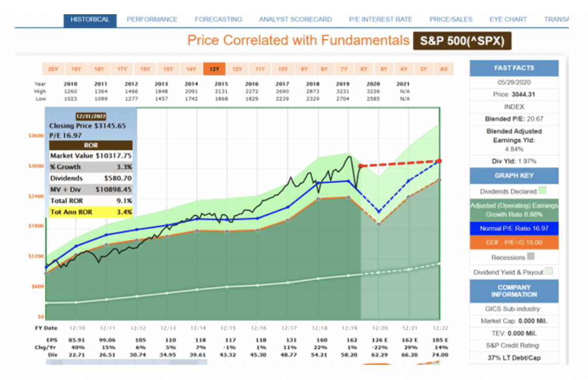Image resolution: width=588 pixels, height=380 pixels.
Task: Pick the 3Y range button
Action: click(x=423, y=69)
